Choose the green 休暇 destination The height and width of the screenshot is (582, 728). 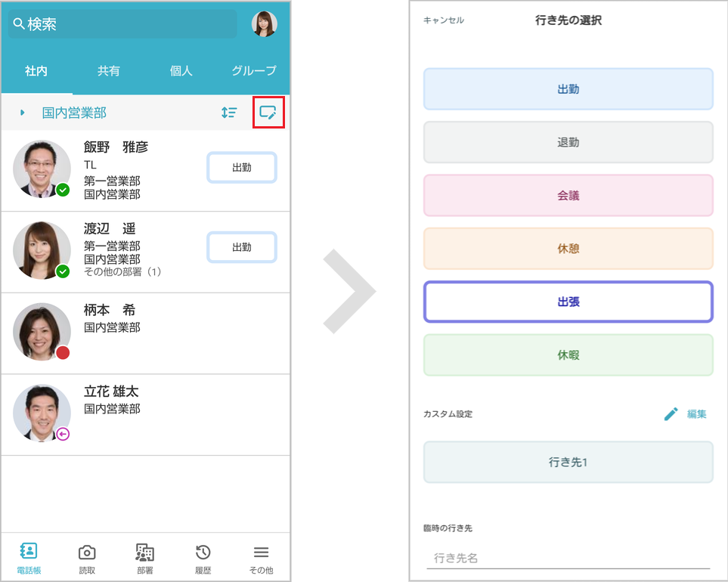tap(568, 355)
